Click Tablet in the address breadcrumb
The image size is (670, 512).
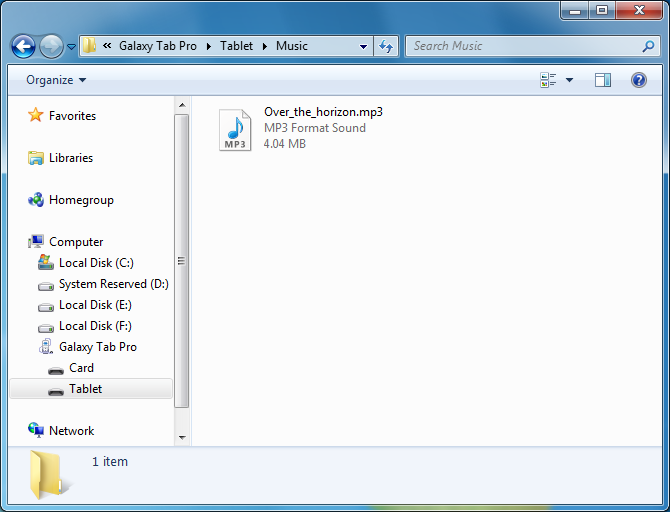(236, 46)
